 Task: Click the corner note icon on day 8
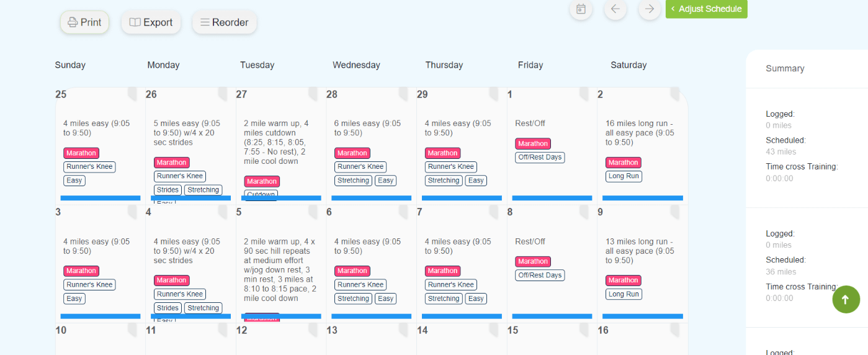[x=584, y=212]
